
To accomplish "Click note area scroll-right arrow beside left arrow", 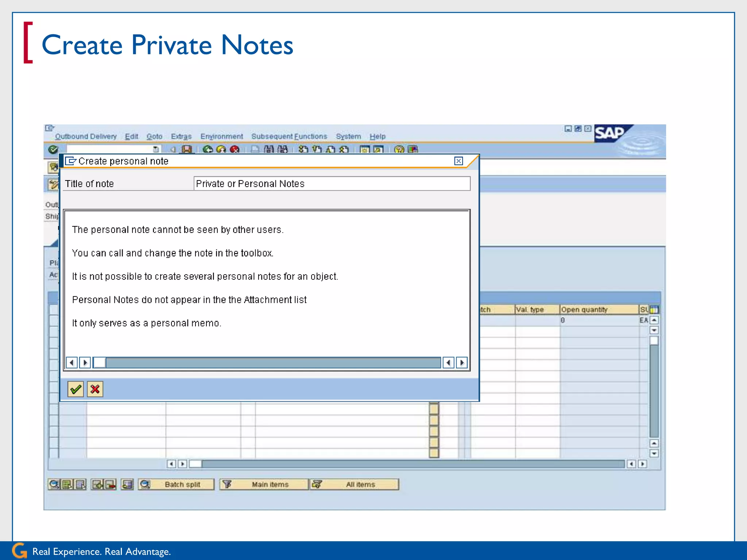I will 85,363.
